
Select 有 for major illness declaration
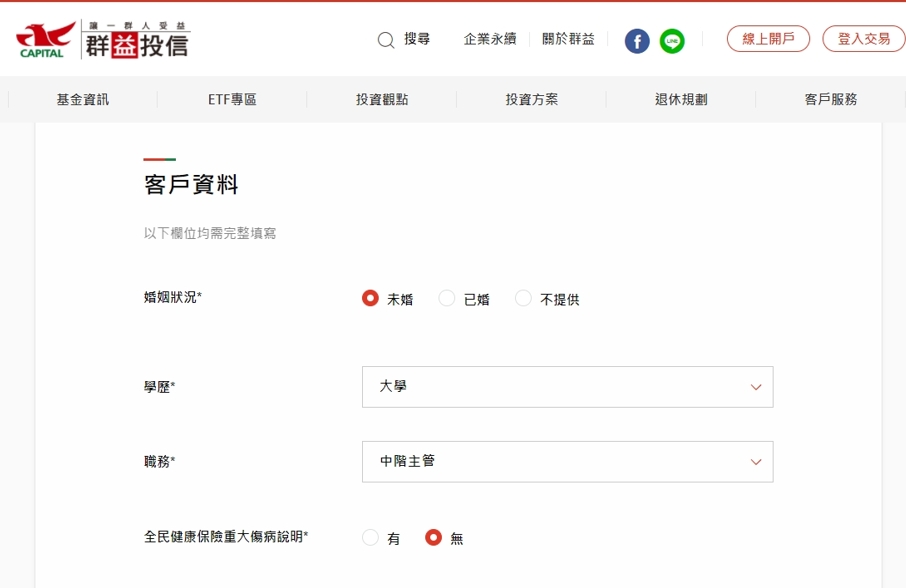tap(371, 538)
